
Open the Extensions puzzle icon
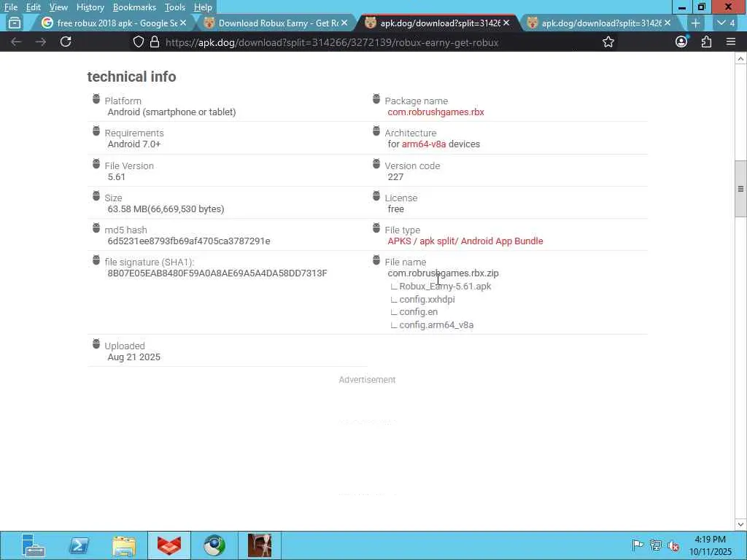pyautogui.click(x=706, y=42)
